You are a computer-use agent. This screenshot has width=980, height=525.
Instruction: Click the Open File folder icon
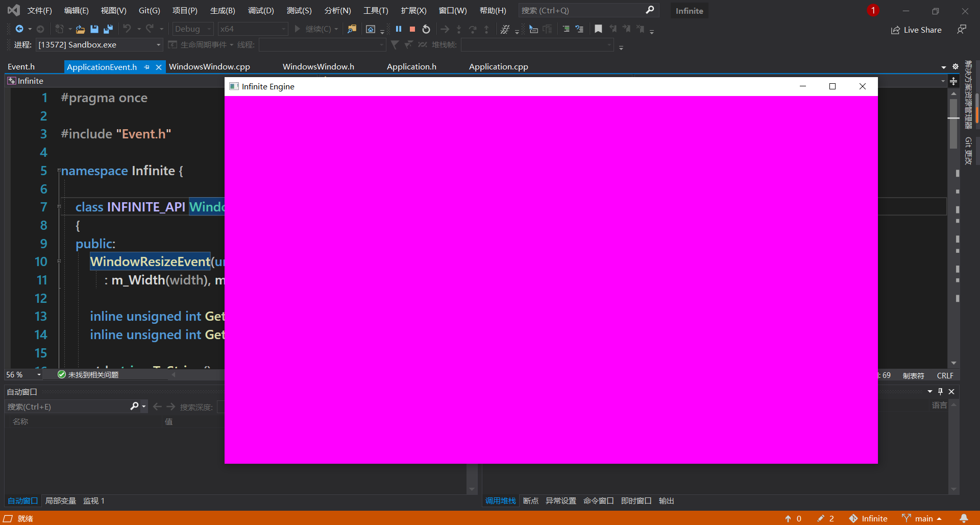point(80,29)
